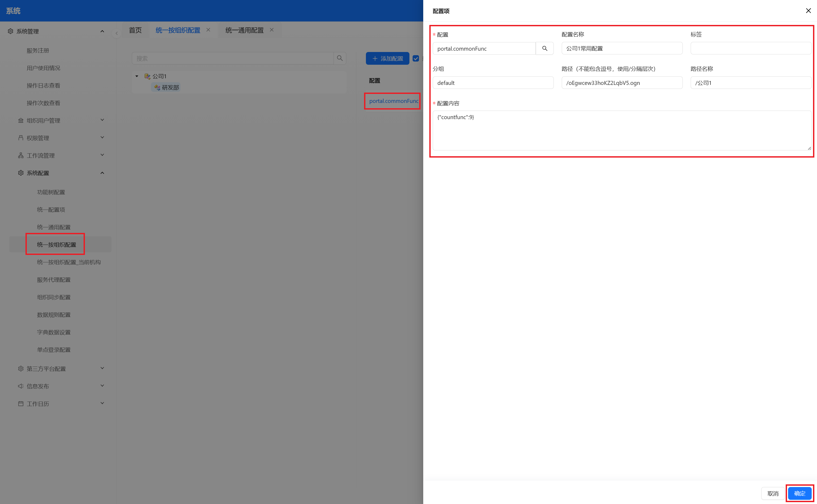Focus the 配置名称 field
Screen dimensions: 817x504
622,48
